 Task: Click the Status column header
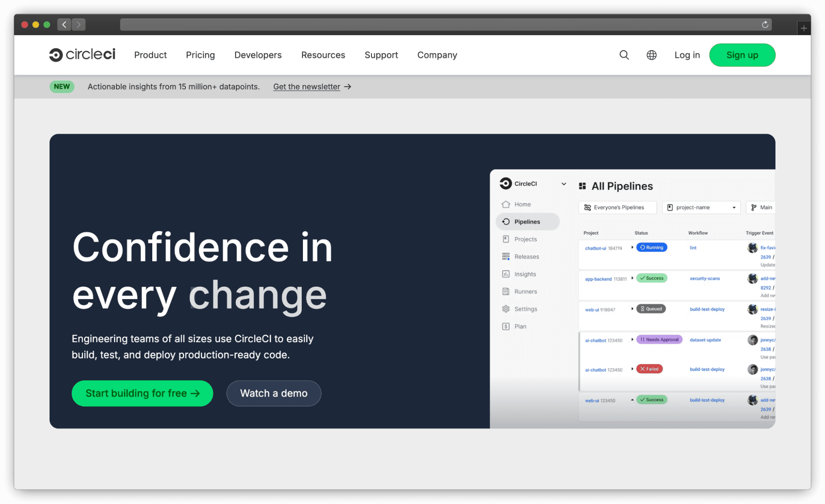tap(641, 233)
